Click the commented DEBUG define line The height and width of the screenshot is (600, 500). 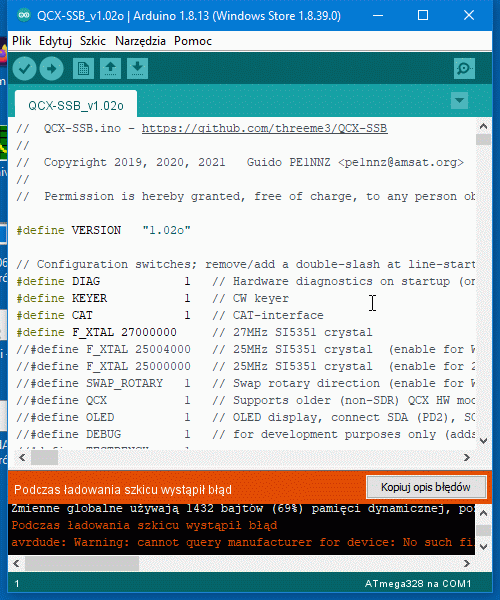[x=245, y=434]
